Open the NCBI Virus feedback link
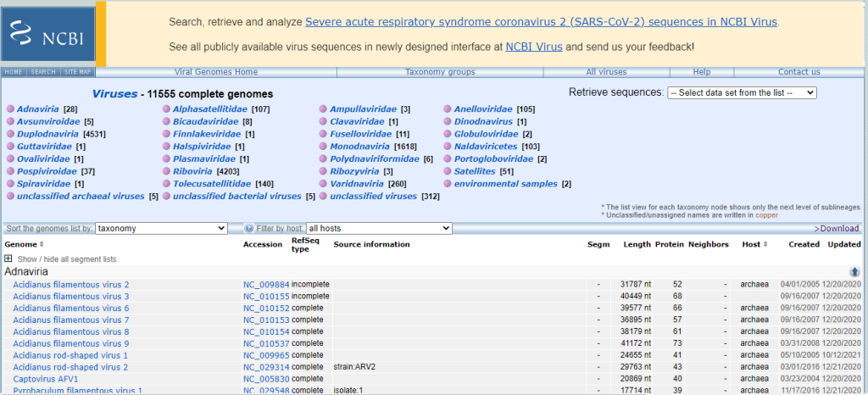The height and width of the screenshot is (395, 868). pyautogui.click(x=534, y=47)
